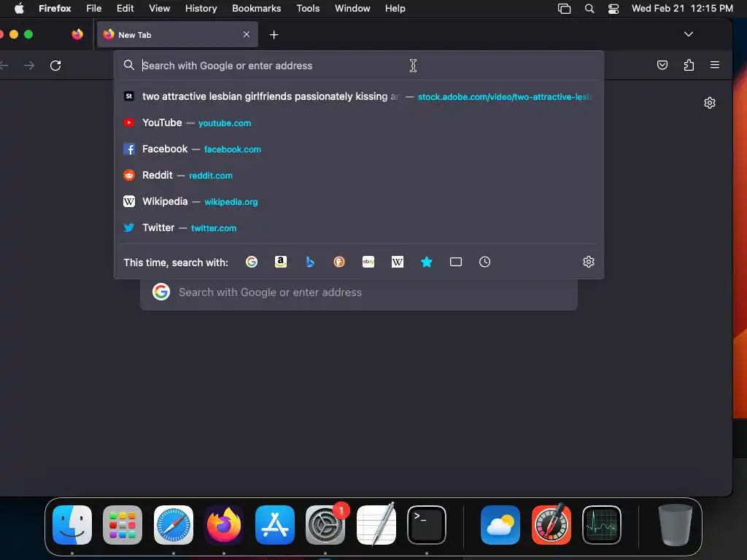Search this time with Bing icon

click(x=309, y=262)
